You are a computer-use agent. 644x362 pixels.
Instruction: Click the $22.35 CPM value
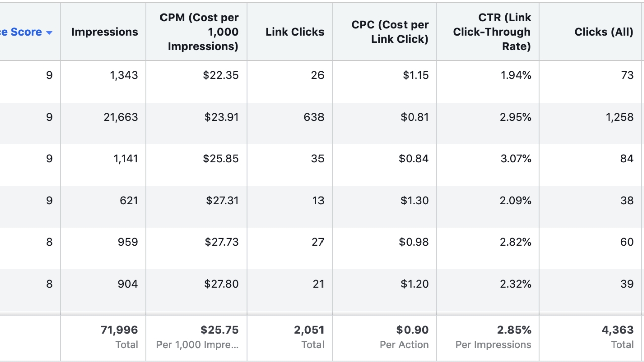click(x=221, y=75)
